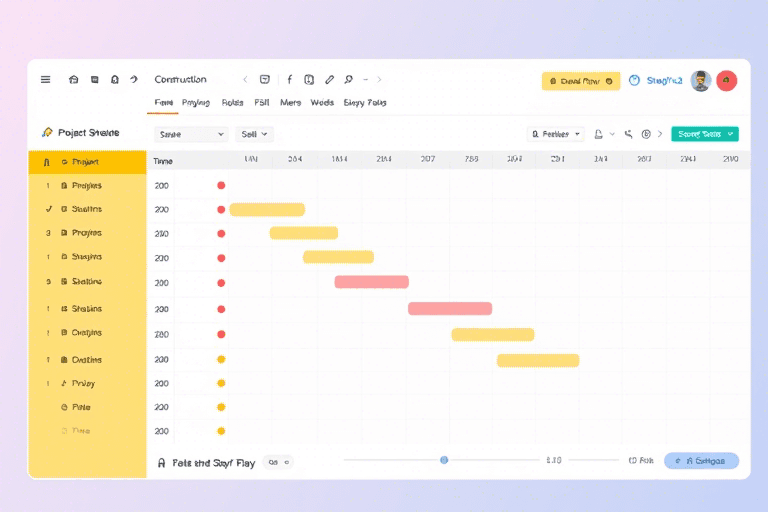Click the home icon in top toolbar
Image resolution: width=768 pixels, height=512 pixels.
pos(73,80)
